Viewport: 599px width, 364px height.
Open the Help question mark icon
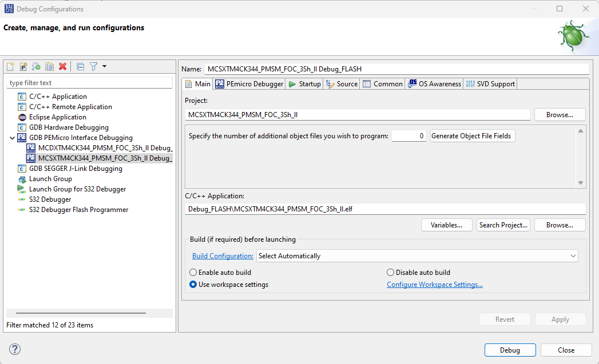pos(15,349)
